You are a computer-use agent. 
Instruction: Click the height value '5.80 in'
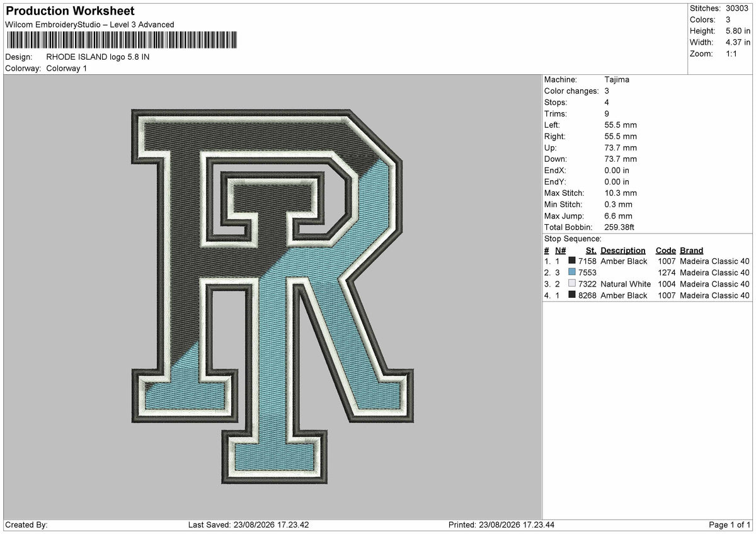[x=738, y=31]
